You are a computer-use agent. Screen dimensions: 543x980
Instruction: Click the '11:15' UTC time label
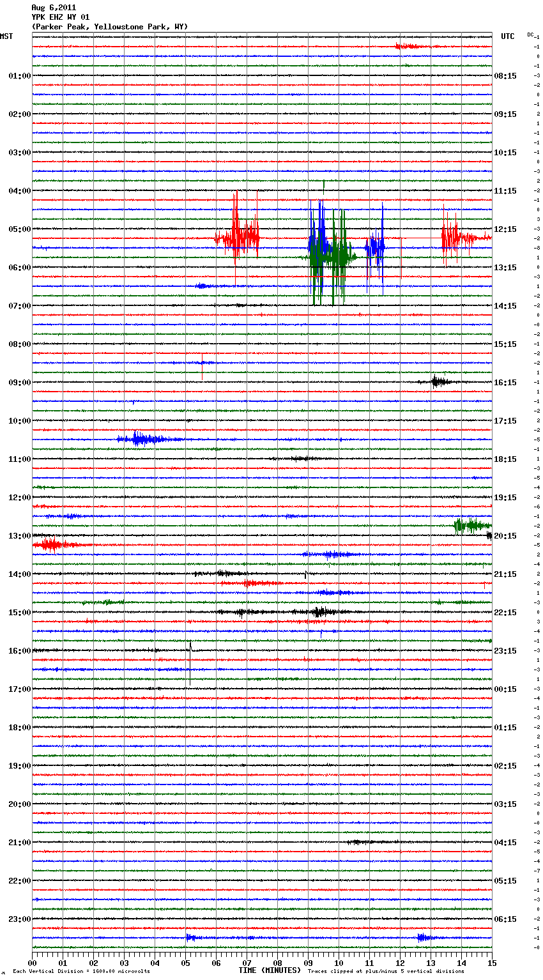(x=505, y=191)
